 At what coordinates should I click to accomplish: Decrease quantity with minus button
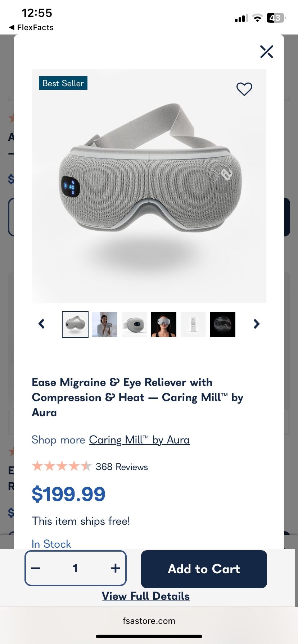click(36, 568)
